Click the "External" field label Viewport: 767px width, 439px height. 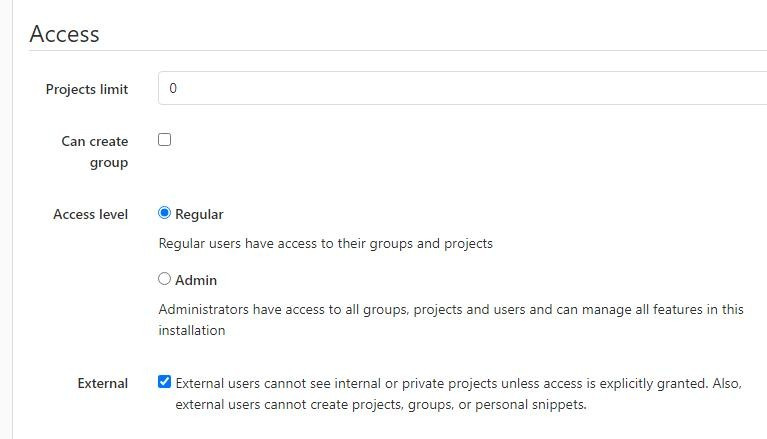click(103, 383)
